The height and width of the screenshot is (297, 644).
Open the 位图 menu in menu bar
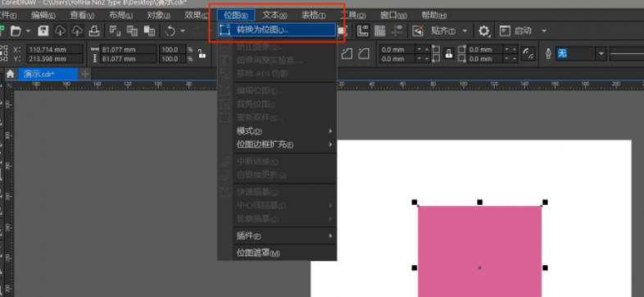(x=236, y=16)
